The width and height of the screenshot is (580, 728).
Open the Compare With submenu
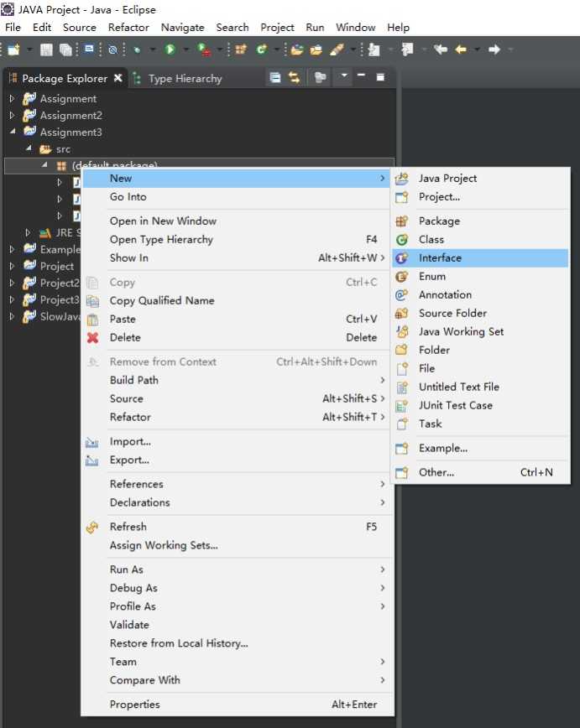coord(237,681)
